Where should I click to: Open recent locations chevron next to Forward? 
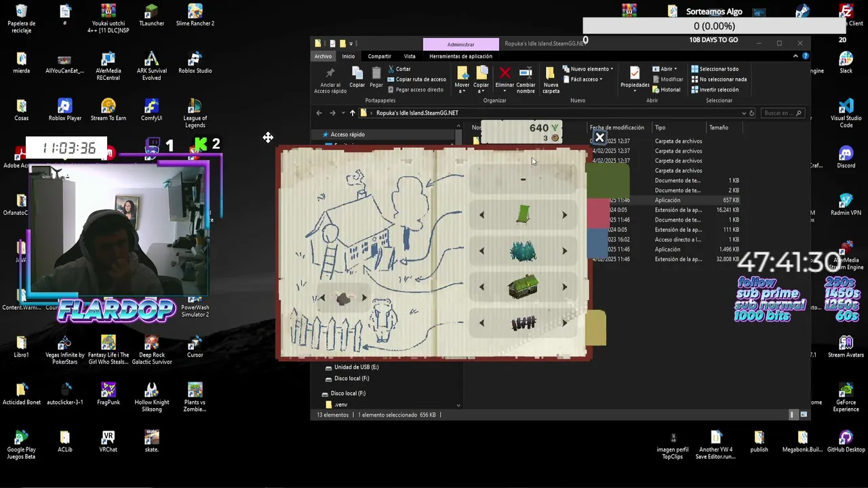click(342, 113)
